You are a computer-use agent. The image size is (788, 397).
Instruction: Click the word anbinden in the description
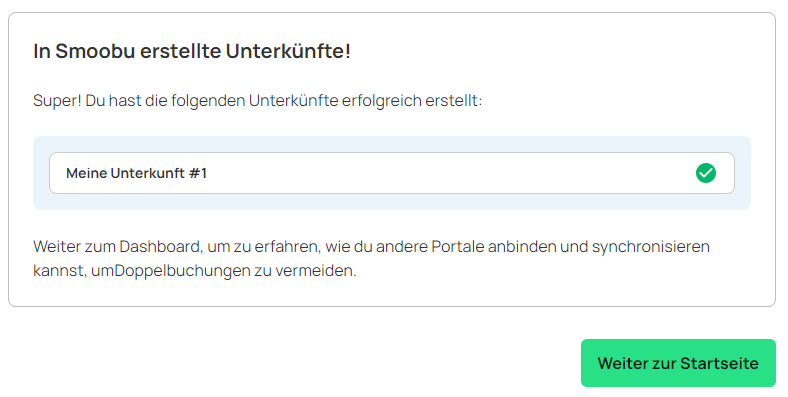click(x=521, y=246)
